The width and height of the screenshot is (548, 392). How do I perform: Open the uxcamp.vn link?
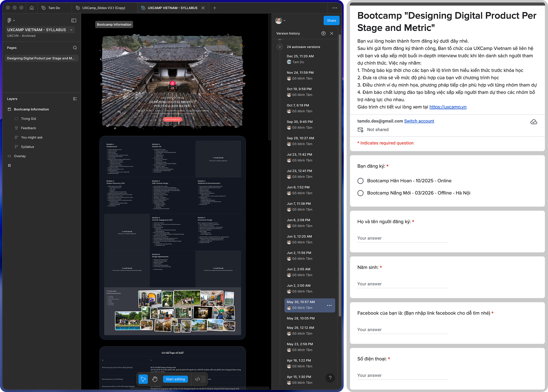(x=448, y=107)
